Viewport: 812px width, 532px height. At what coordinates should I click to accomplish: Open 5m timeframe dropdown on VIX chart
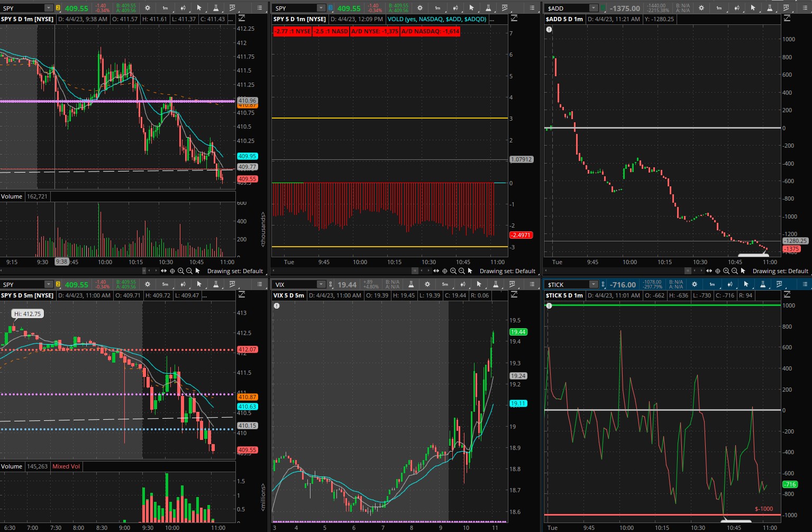445,284
